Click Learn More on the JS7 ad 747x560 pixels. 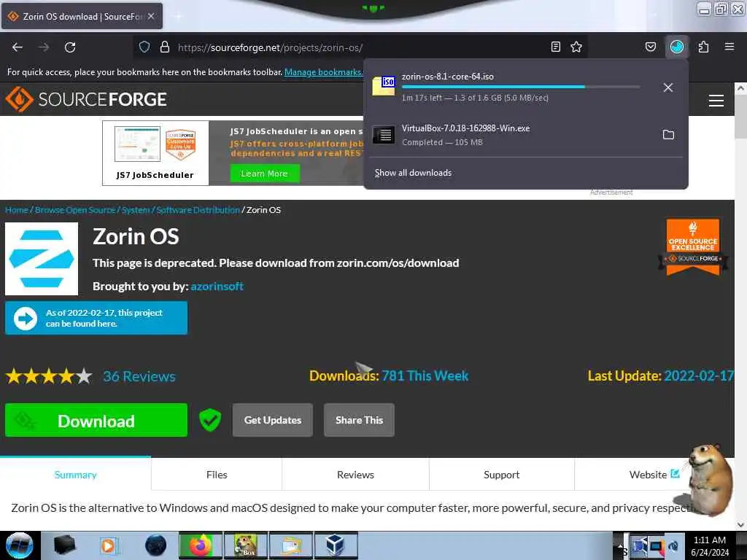pos(264,174)
